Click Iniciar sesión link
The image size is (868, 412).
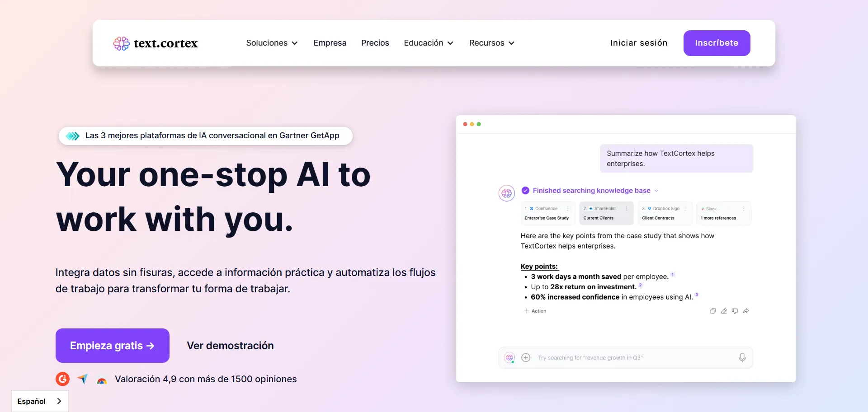(639, 43)
